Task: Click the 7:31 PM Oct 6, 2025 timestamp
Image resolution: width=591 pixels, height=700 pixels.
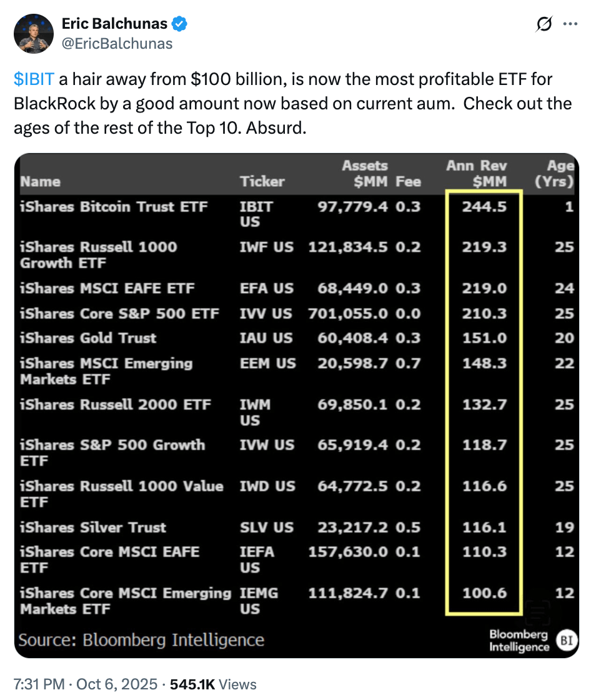Action: pos(86,684)
